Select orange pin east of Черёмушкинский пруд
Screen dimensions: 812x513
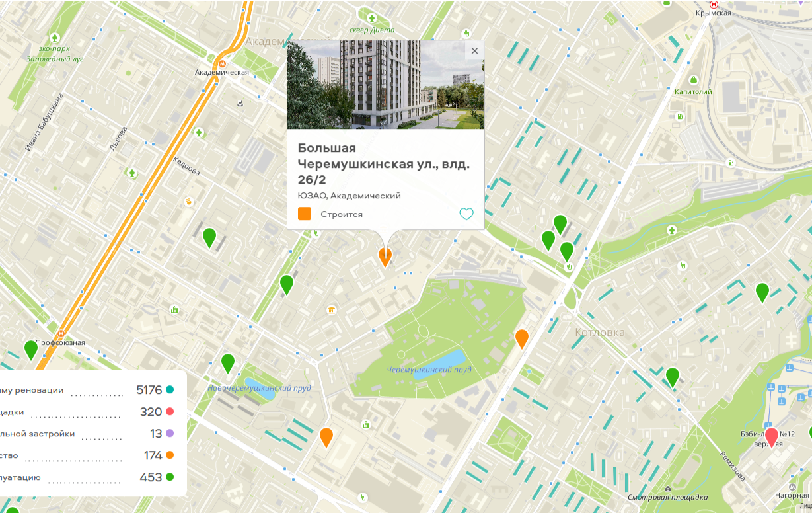point(522,338)
